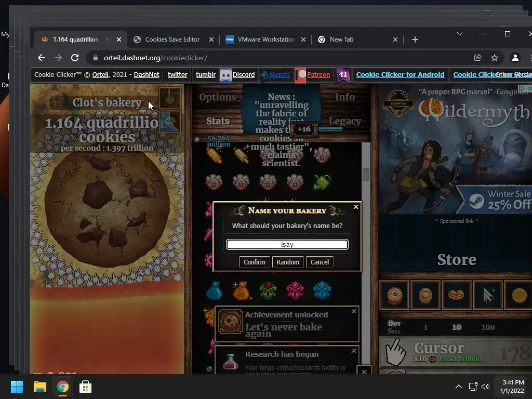Buy first store upgrade round cookie
The image size is (532, 399).
[x=395, y=295]
